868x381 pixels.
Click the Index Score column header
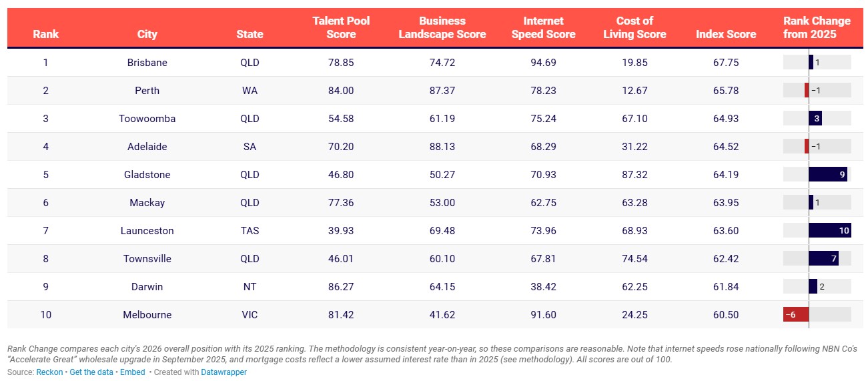point(726,34)
